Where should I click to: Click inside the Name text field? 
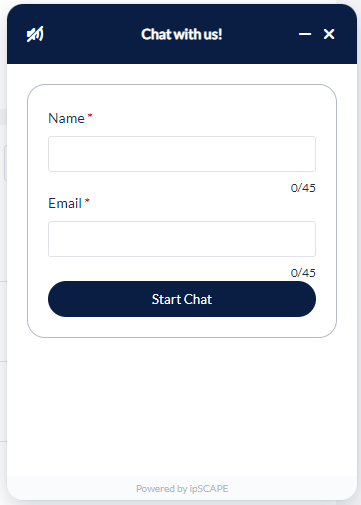coord(182,154)
